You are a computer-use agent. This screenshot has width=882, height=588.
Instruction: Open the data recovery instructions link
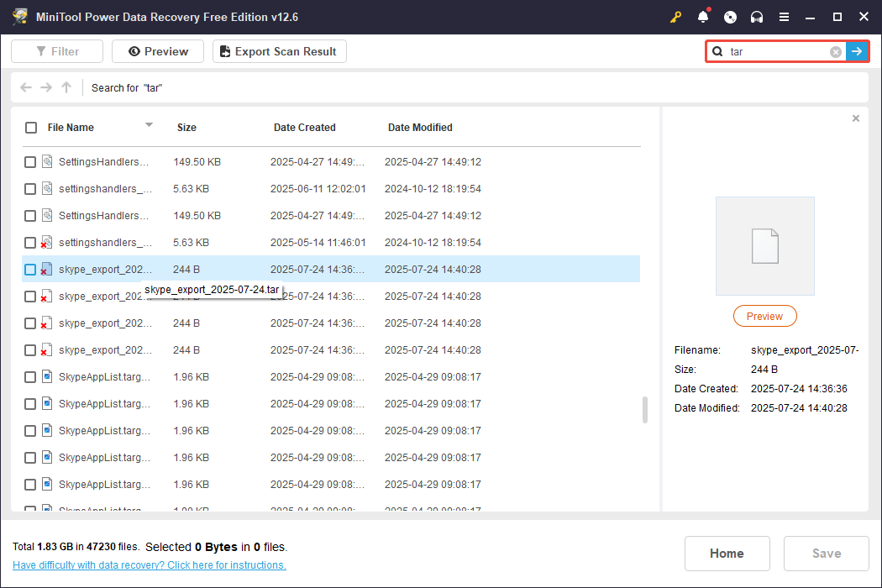[x=149, y=564]
